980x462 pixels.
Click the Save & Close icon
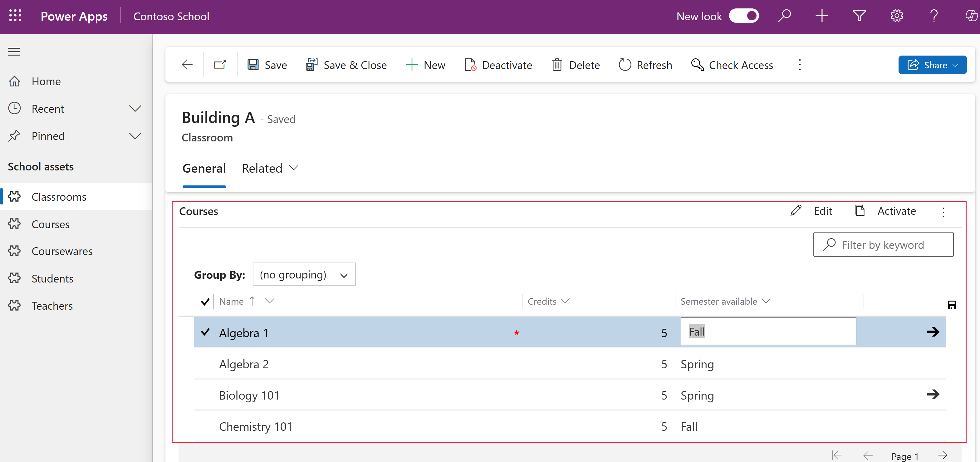click(x=311, y=64)
